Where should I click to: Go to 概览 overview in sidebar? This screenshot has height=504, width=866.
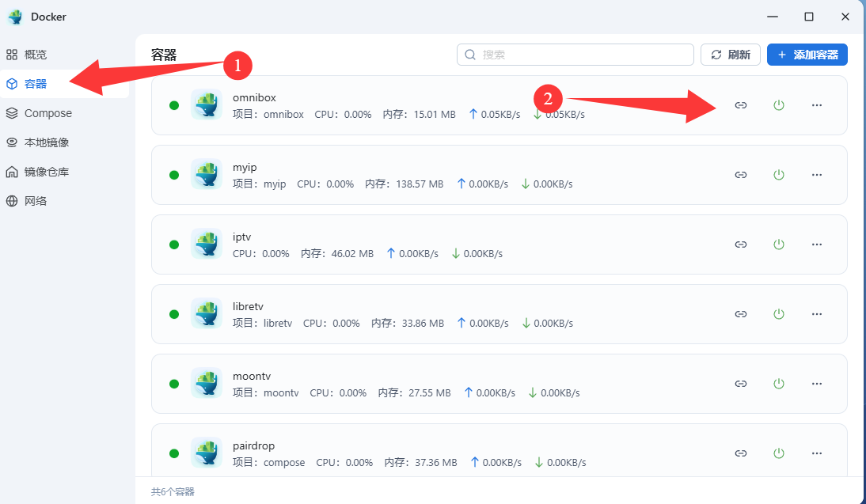[x=64, y=54]
